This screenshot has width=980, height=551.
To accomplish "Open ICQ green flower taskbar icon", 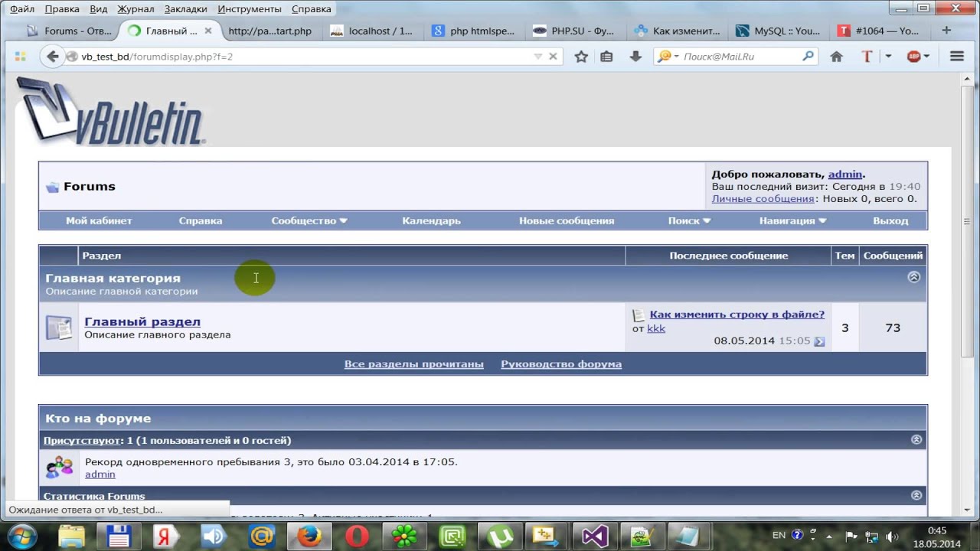I will click(x=405, y=536).
